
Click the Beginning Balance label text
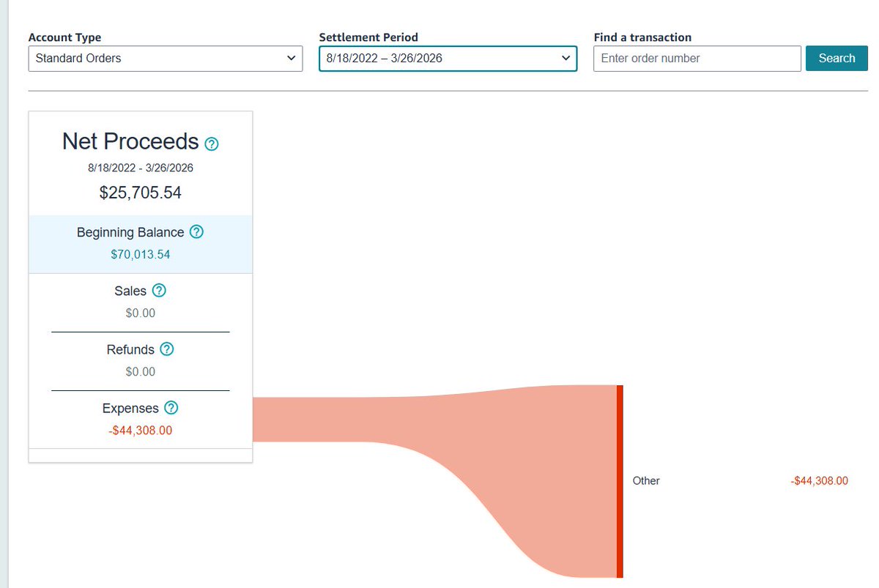[130, 232]
